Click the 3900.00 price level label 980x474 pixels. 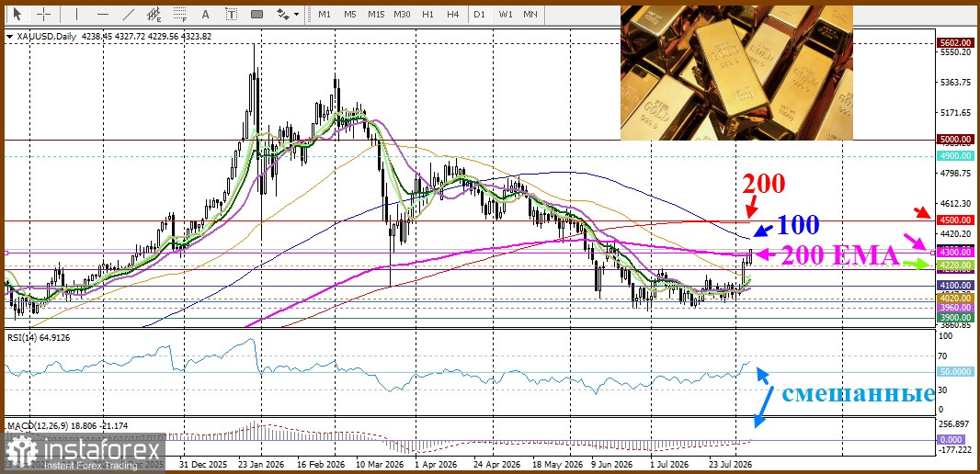pos(955,317)
